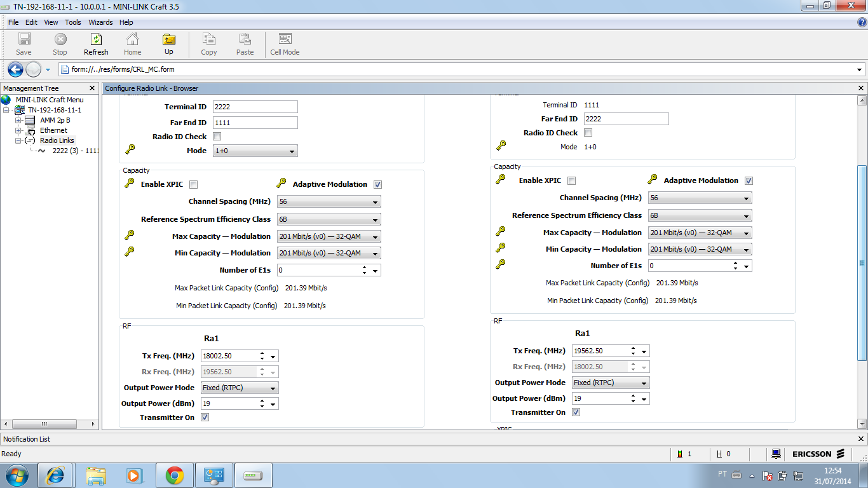This screenshot has width=868, height=488.
Task: Click key icon beside Adaptive Modulation for Terminal 1111
Action: [x=653, y=179]
